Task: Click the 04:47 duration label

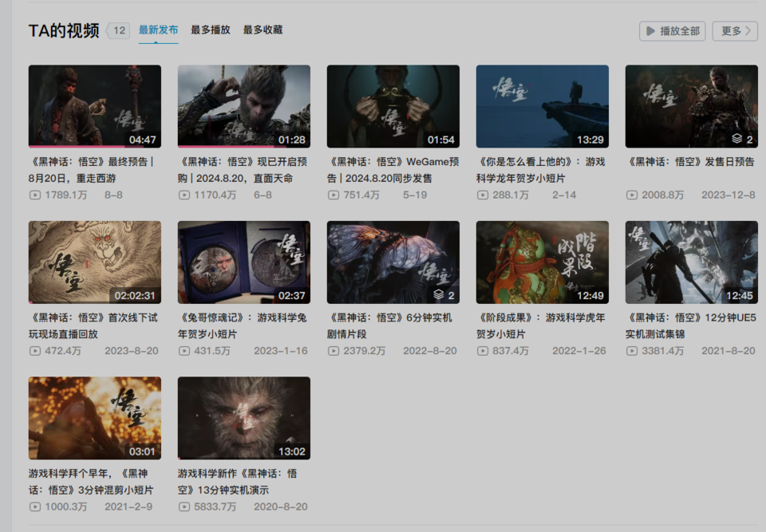Action: (143, 140)
